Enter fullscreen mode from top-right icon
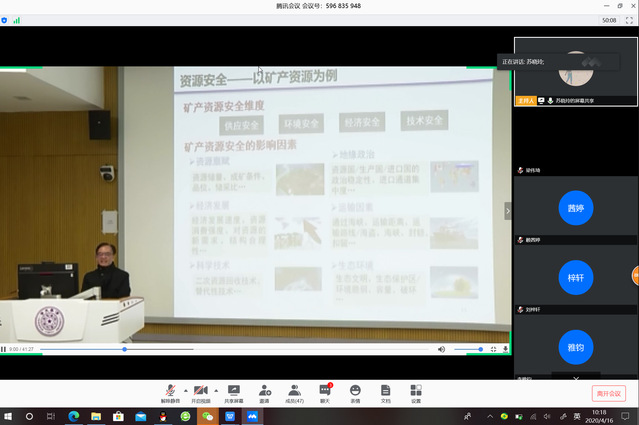 click(x=629, y=20)
